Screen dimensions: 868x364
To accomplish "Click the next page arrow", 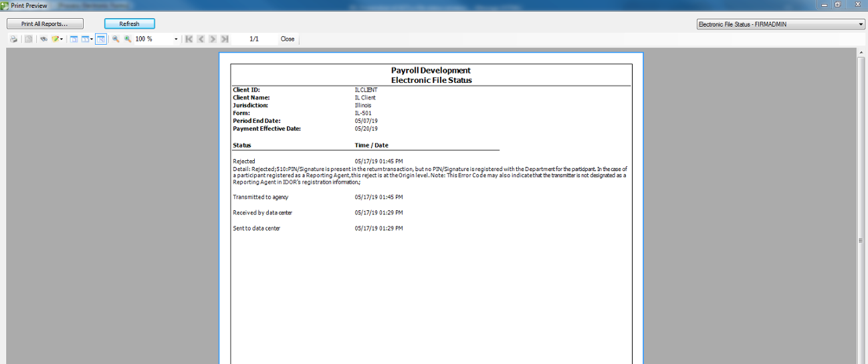I will 213,39.
